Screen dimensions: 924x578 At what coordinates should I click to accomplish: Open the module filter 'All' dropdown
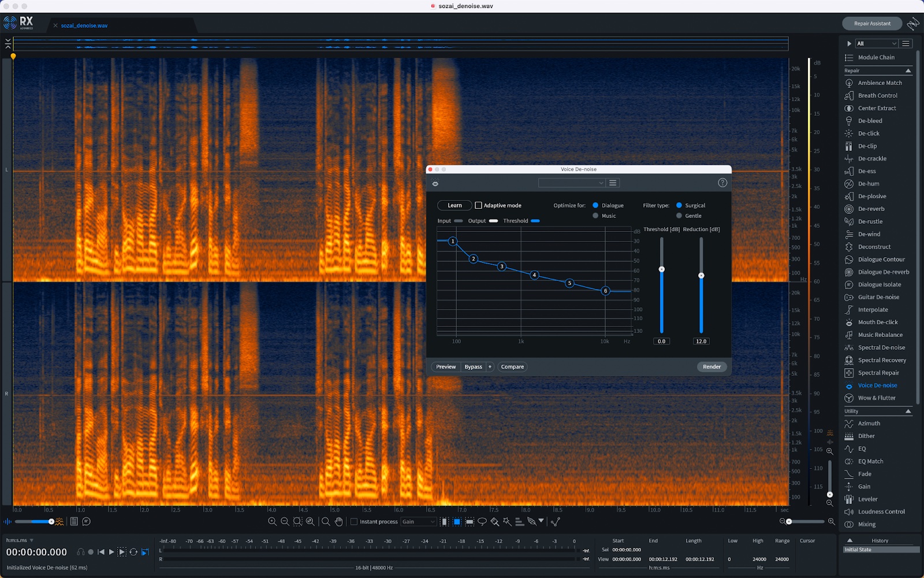(876, 43)
